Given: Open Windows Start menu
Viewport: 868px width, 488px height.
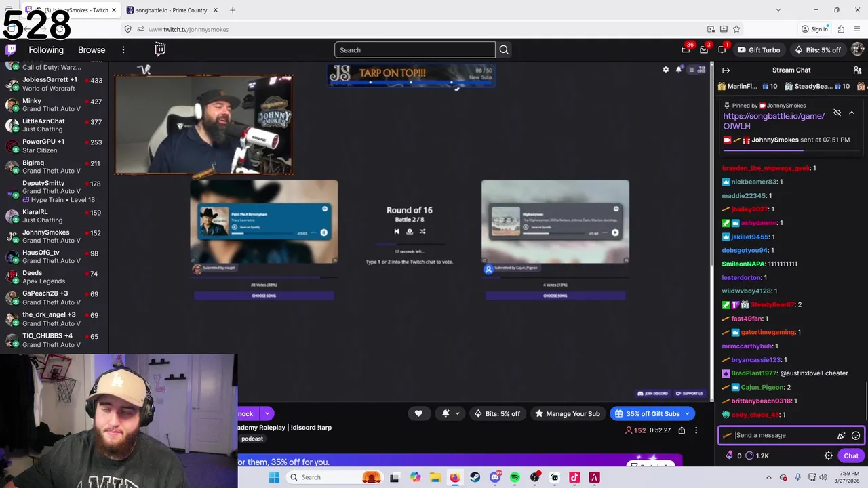Looking at the screenshot, I should [274, 477].
